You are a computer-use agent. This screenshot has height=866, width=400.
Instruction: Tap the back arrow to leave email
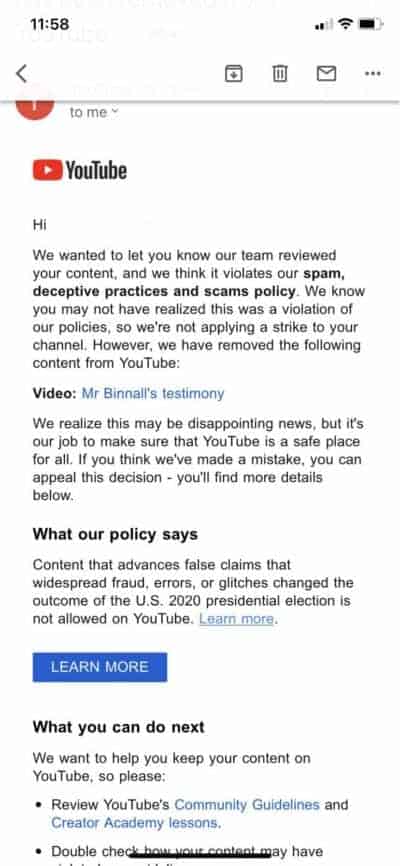pos(22,73)
